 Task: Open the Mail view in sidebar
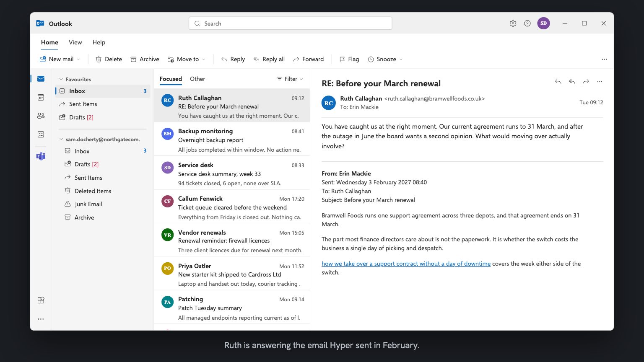point(41,79)
